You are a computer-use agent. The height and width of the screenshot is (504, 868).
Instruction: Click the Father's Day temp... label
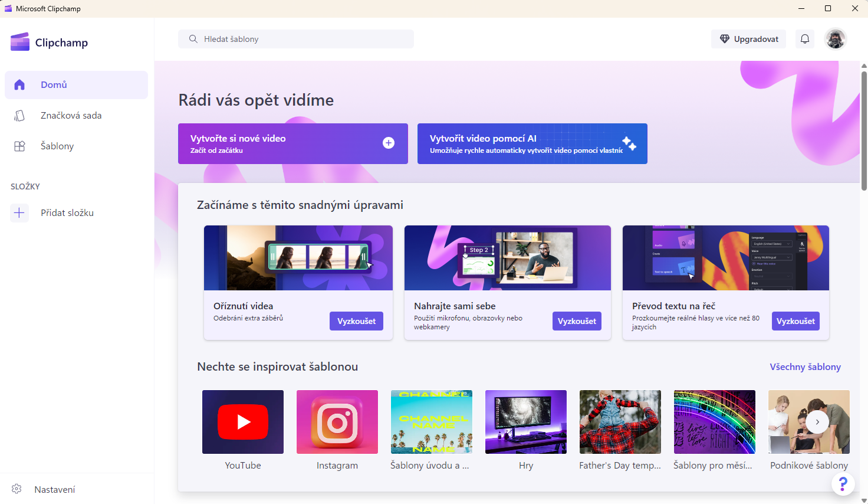pos(620,466)
